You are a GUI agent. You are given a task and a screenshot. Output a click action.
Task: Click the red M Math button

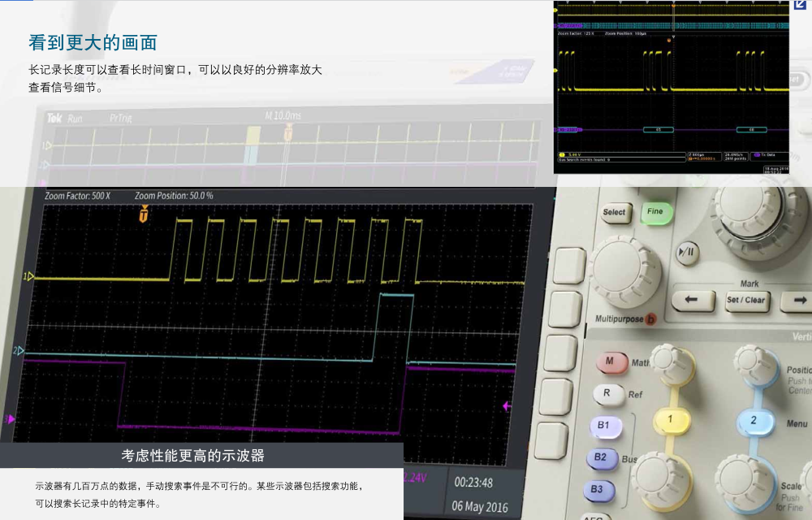point(611,362)
